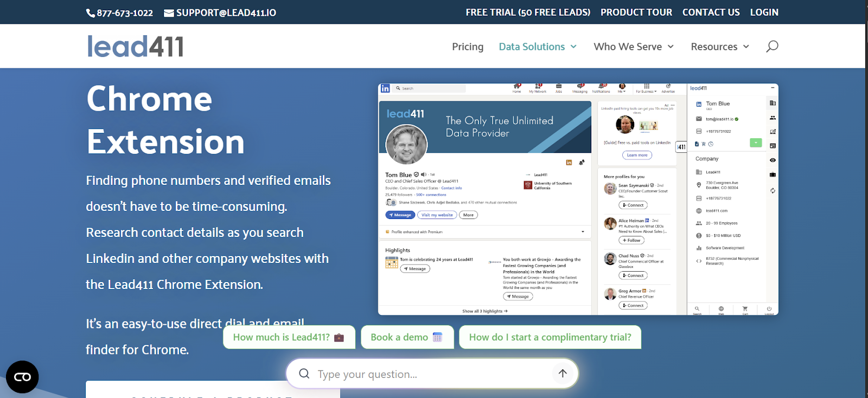
Task: Open the Chrome extension LinkedIn screenshot image
Action: [x=578, y=199]
